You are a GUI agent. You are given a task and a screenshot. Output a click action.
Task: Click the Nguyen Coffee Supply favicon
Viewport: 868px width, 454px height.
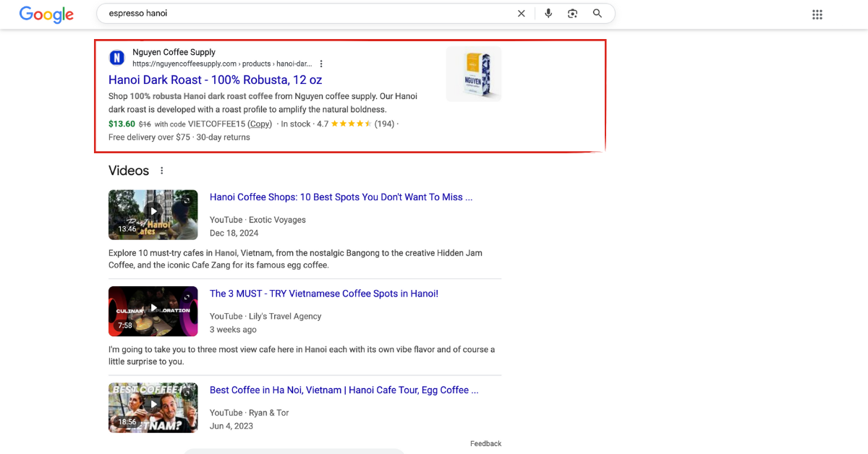116,58
